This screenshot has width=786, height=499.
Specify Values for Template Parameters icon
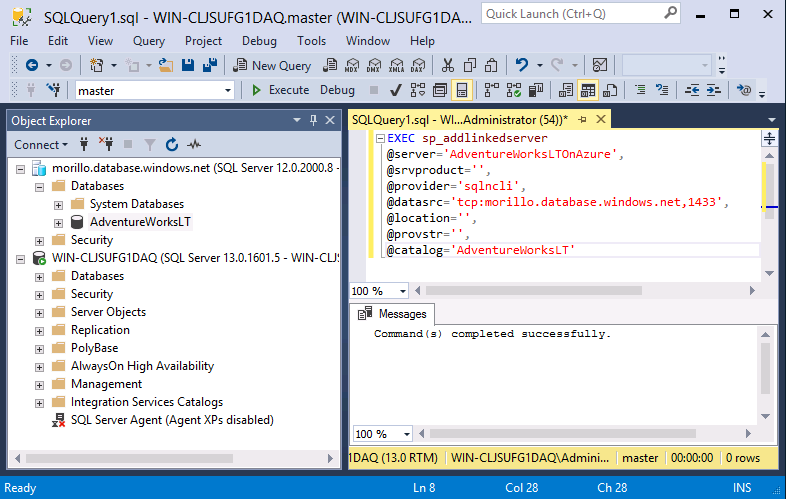click(744, 90)
